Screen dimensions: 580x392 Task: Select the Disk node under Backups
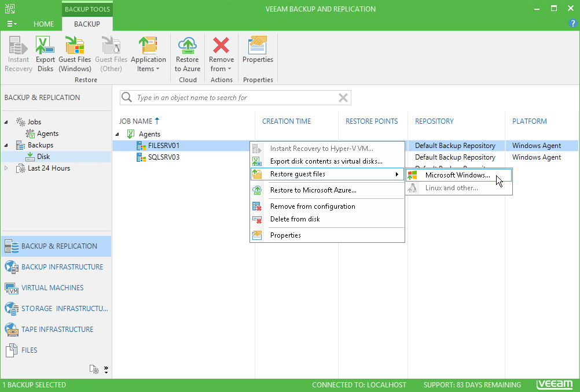point(43,157)
